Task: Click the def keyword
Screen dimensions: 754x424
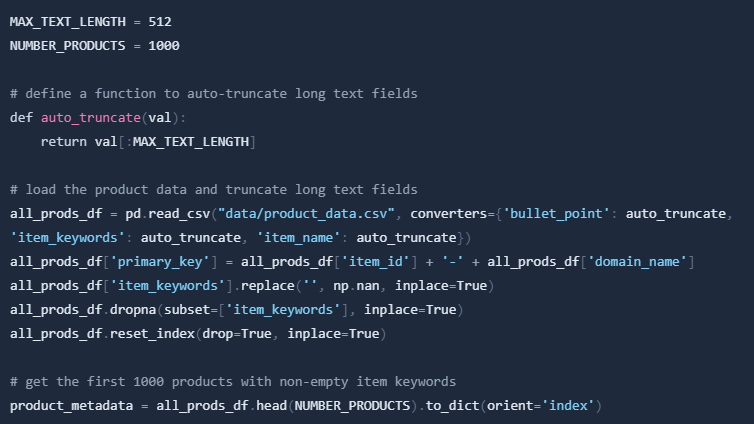Action: tap(21, 117)
